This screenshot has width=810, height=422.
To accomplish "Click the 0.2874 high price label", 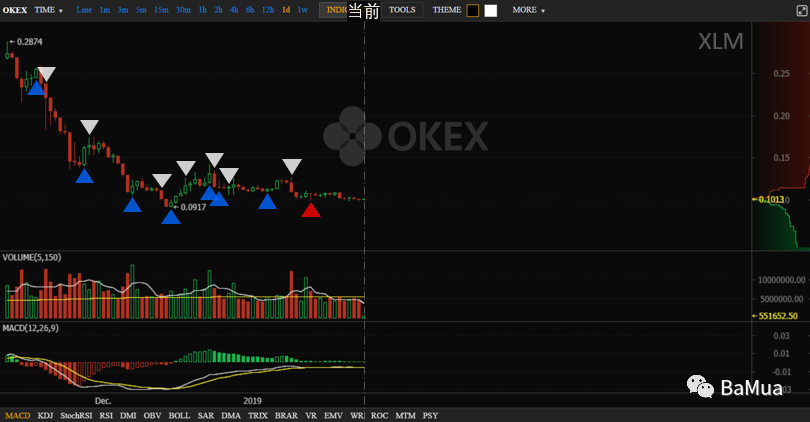I will click(x=29, y=42).
